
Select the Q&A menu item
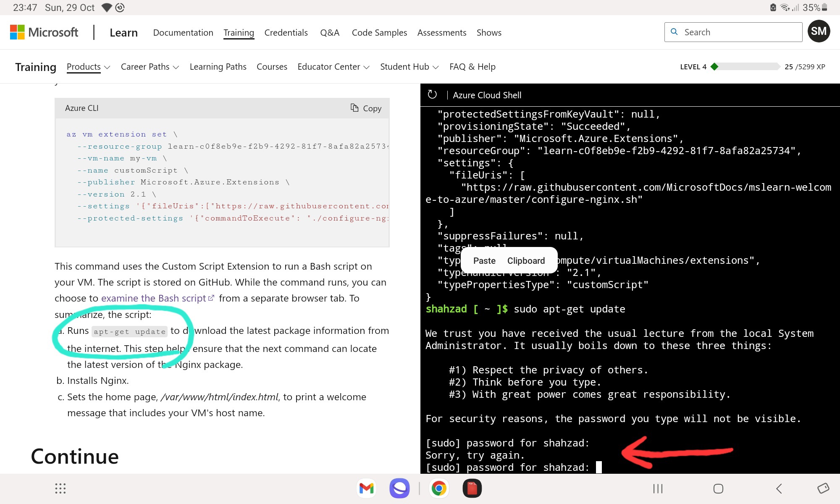click(330, 32)
